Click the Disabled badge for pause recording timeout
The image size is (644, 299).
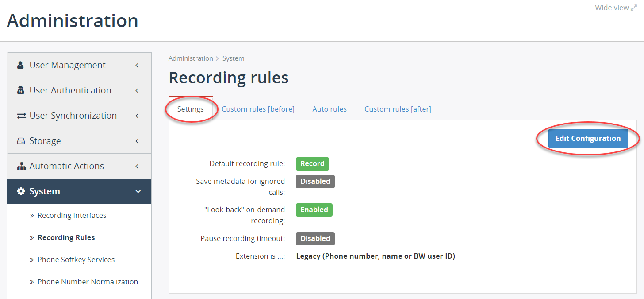click(x=315, y=238)
